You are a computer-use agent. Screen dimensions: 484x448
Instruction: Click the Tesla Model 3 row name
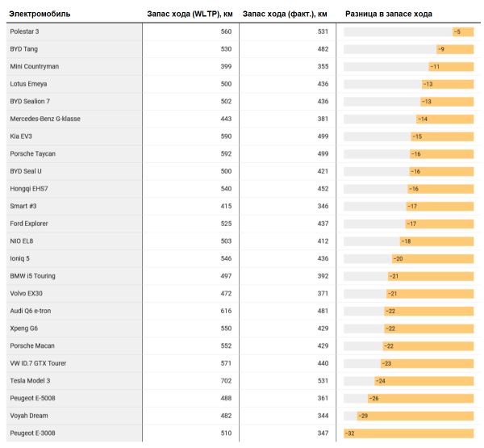pyautogui.click(x=30, y=381)
